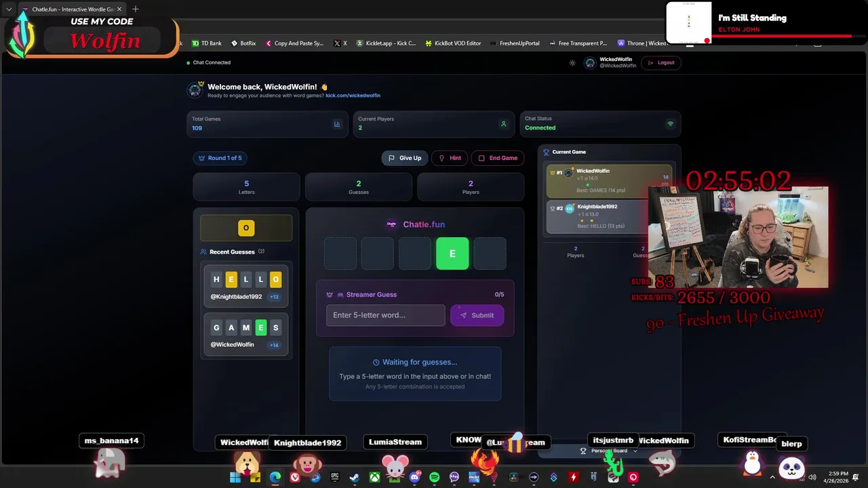Open the Throne | Wicked bookmark
This screenshot has width=868, height=488.
coord(642,43)
